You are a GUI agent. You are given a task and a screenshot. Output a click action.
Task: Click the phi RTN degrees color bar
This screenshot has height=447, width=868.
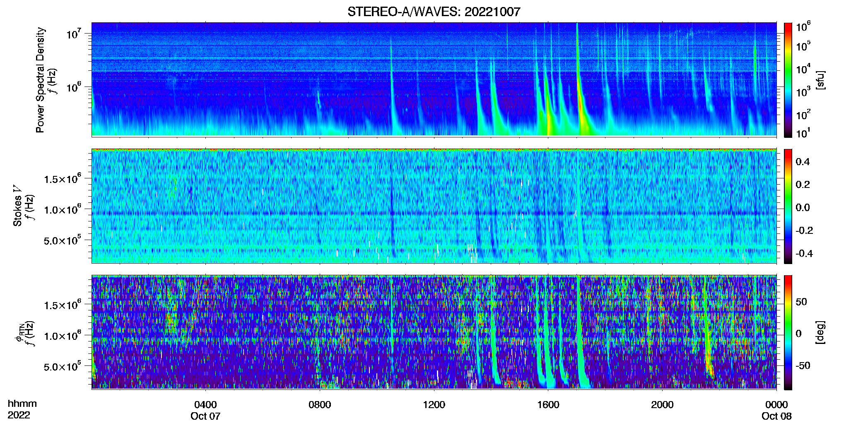point(788,332)
